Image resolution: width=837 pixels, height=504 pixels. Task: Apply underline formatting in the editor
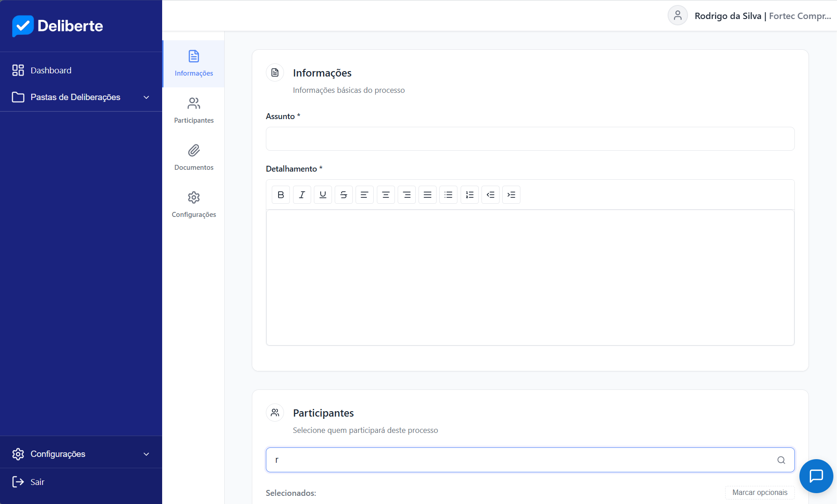323,195
